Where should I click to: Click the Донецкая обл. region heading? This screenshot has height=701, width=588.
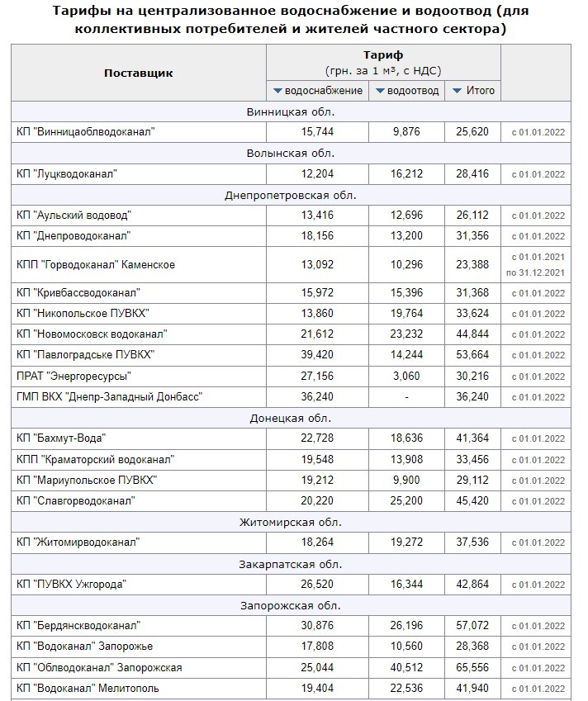coord(290,419)
